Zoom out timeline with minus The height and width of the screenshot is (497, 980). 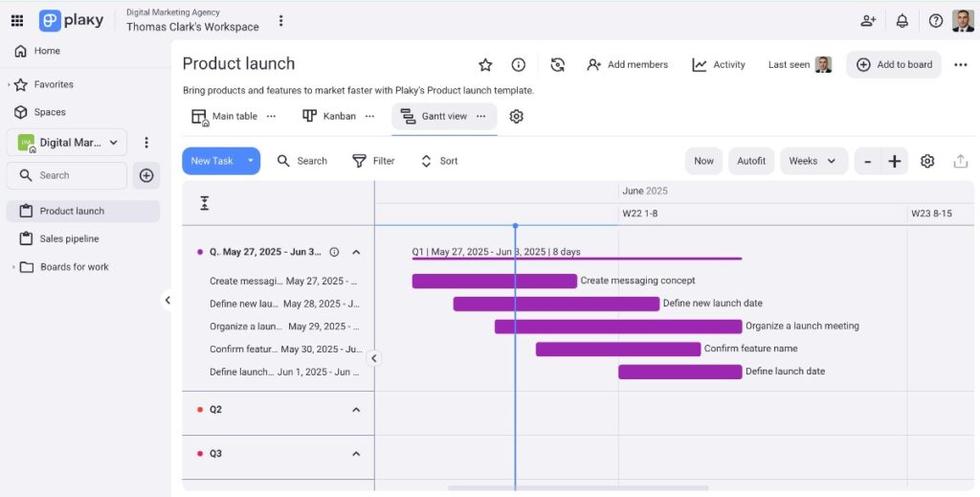point(868,161)
